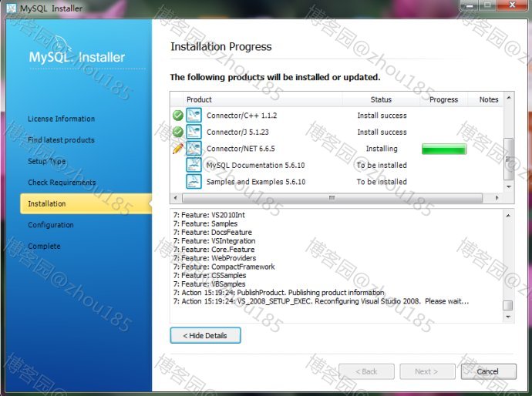Click the pencil installing icon for Connector/NET
The width and height of the screenshot is (532, 396).
[178, 149]
